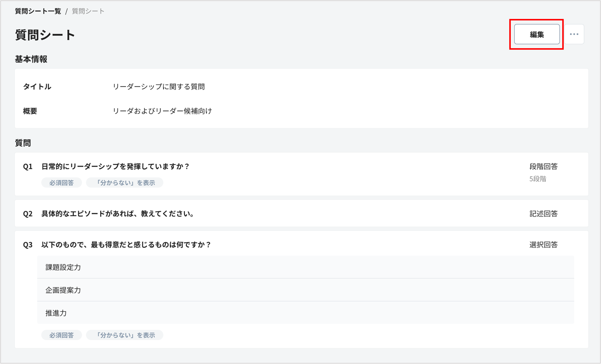Select the 企画提案力 choice row
Screen dimensions: 601x364
(x=63, y=290)
